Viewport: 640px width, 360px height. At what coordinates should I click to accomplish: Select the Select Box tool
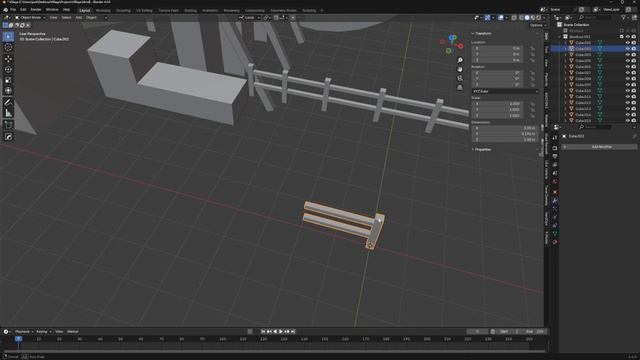(x=8, y=37)
